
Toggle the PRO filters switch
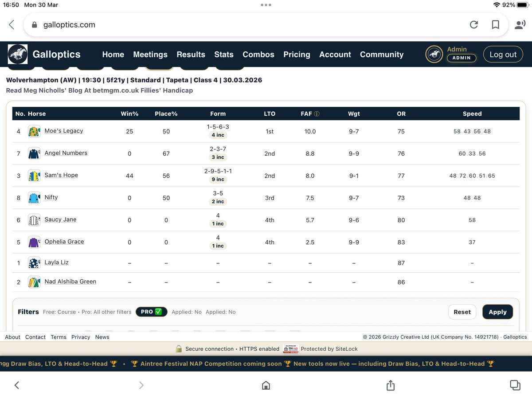(x=151, y=312)
